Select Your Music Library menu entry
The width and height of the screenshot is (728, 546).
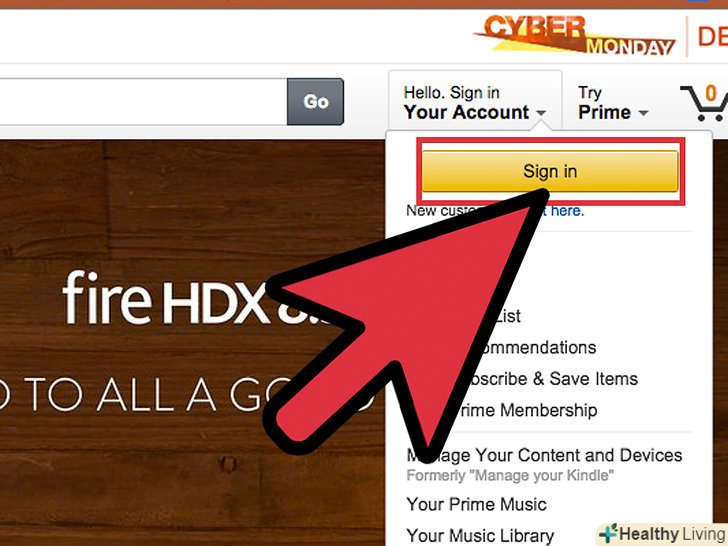[480, 535]
